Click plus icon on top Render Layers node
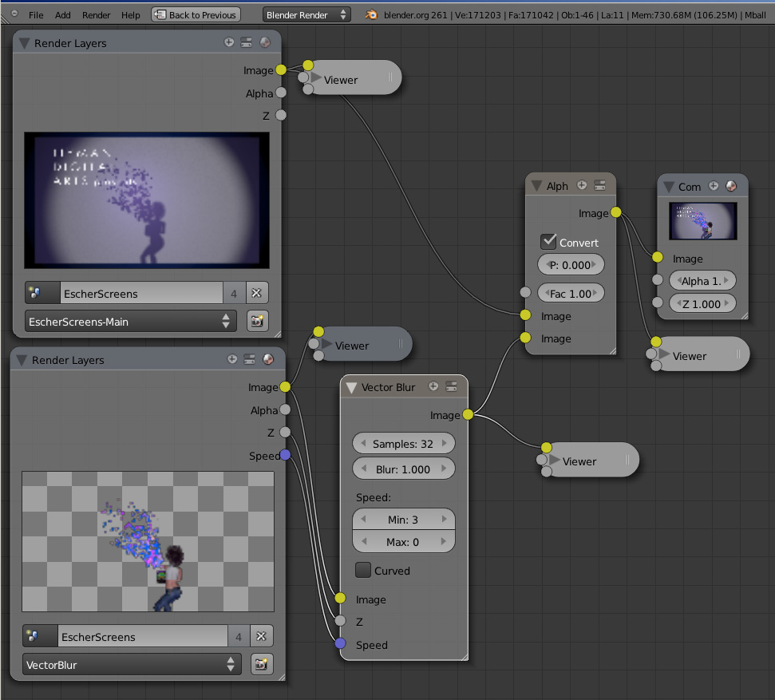Viewport: 775px width, 700px height. (229, 43)
